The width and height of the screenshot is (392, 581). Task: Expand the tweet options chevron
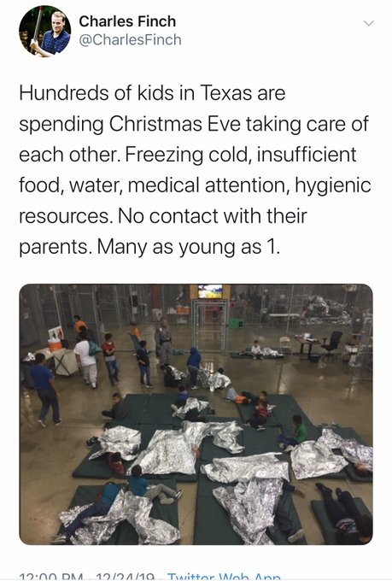368,24
